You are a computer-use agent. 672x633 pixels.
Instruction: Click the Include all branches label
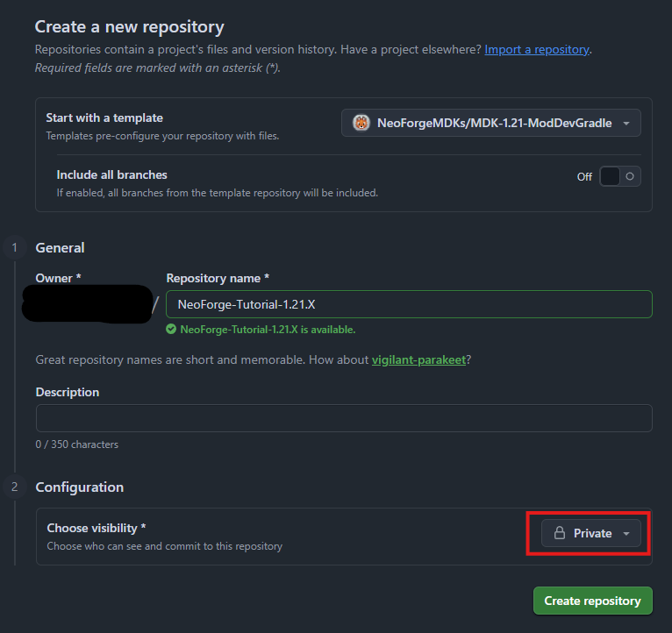point(111,174)
